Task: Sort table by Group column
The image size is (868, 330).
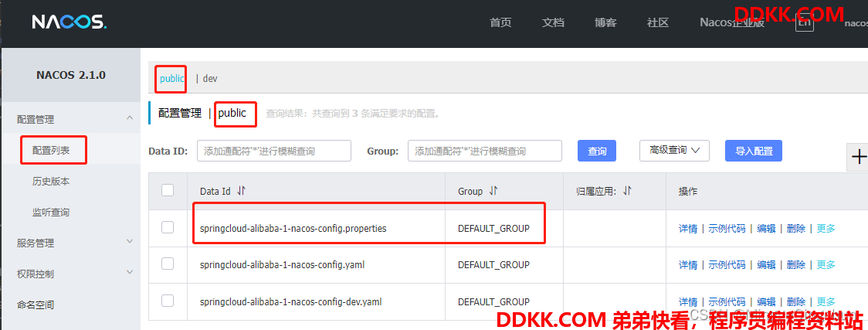Action: (x=493, y=191)
